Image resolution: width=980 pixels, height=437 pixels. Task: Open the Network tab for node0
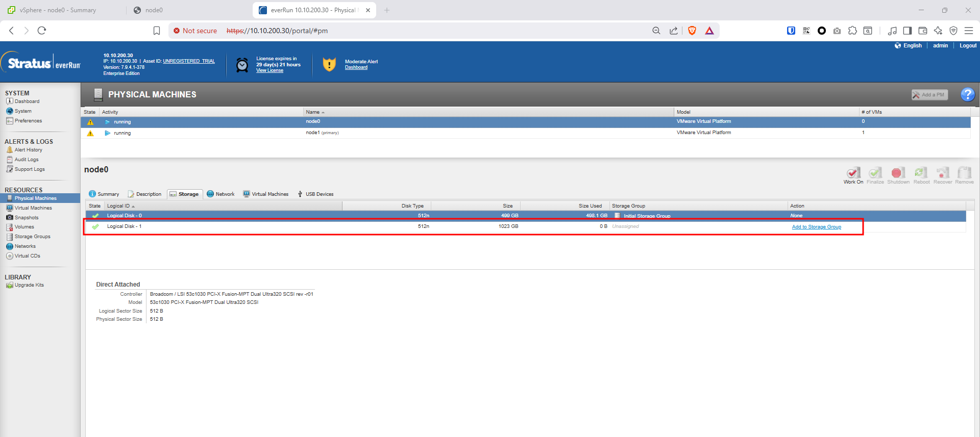click(220, 194)
